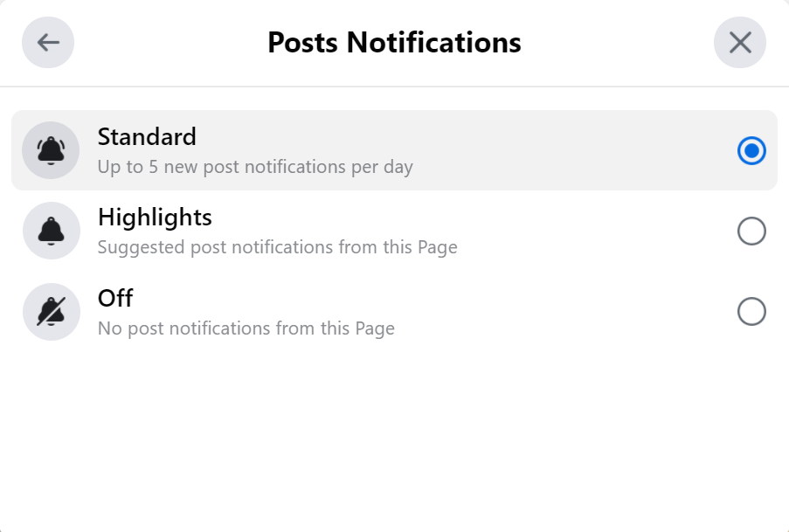This screenshot has height=532, width=789.
Task: Choose the Standard option label
Action: [147, 137]
